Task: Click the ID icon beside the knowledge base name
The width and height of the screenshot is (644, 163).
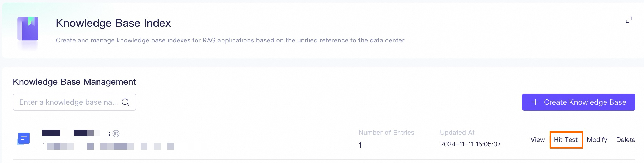Action: point(116,134)
